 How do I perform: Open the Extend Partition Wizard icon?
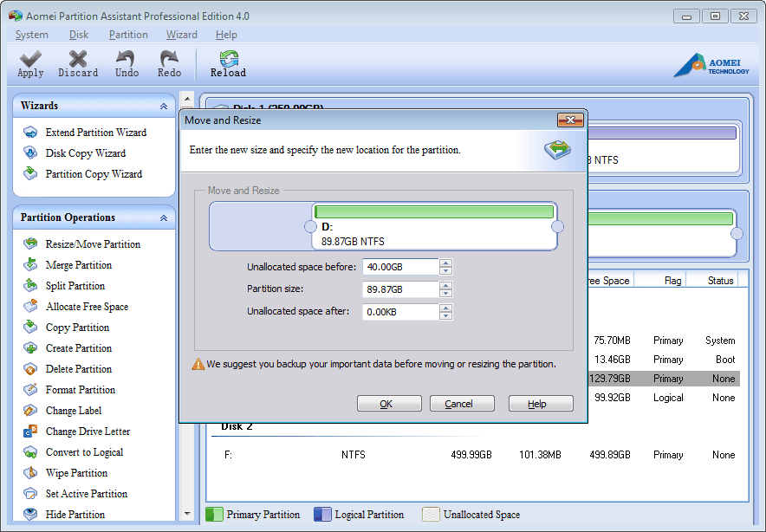pyautogui.click(x=30, y=133)
